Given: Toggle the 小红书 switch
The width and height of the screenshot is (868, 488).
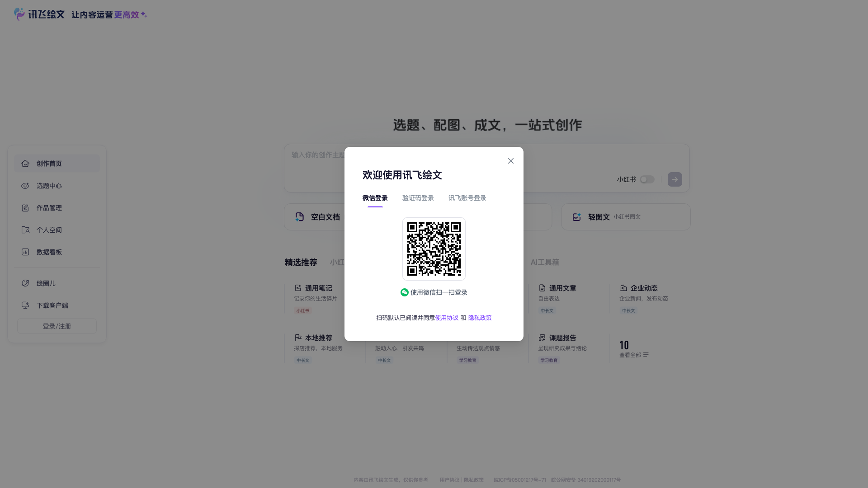Looking at the screenshot, I should point(647,179).
